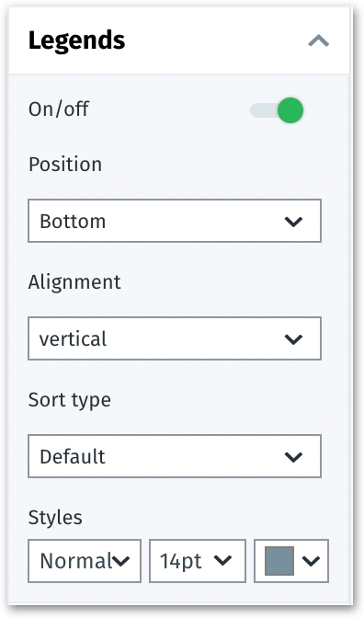364x618 pixels.
Task: Click the arrow beside 14pt
Action: [x=223, y=560]
